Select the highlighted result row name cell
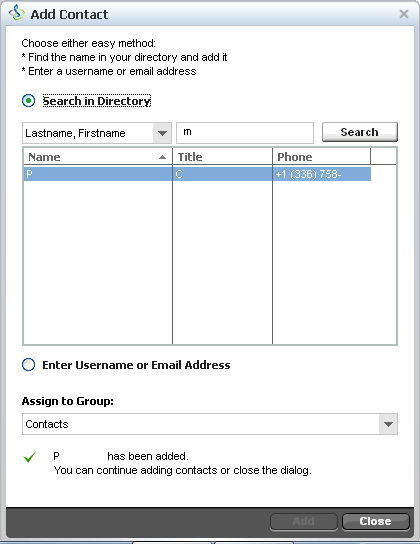This screenshot has height=544, width=420. (x=98, y=174)
